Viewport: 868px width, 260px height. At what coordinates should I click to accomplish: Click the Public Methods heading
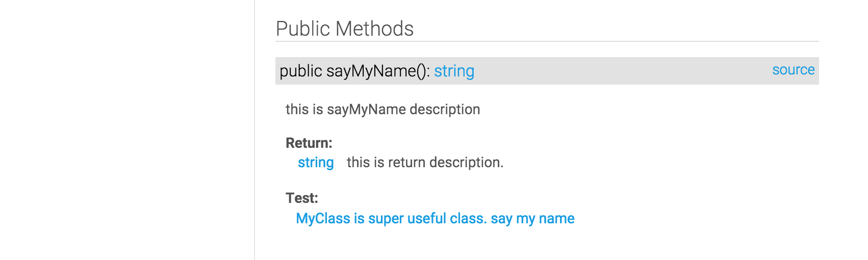click(345, 29)
